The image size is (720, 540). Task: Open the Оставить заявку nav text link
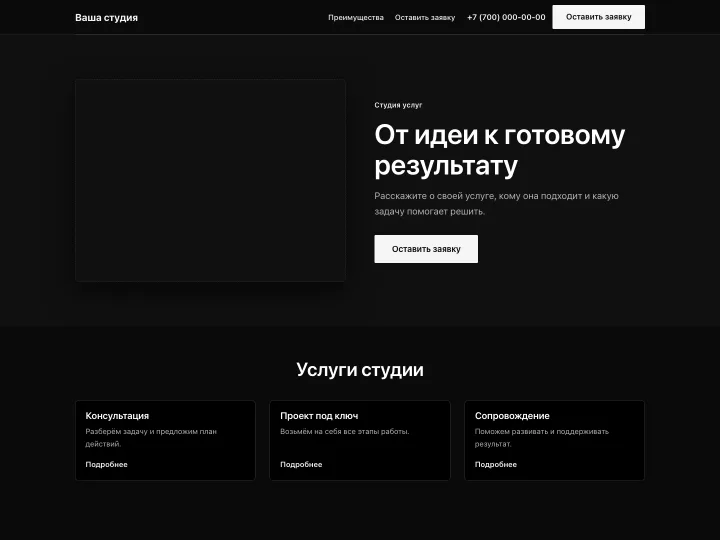coord(425,17)
